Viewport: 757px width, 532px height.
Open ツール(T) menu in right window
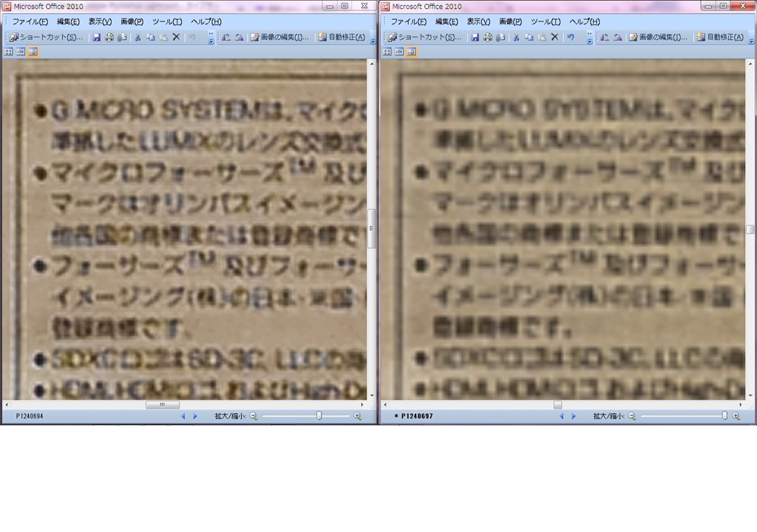click(x=546, y=21)
